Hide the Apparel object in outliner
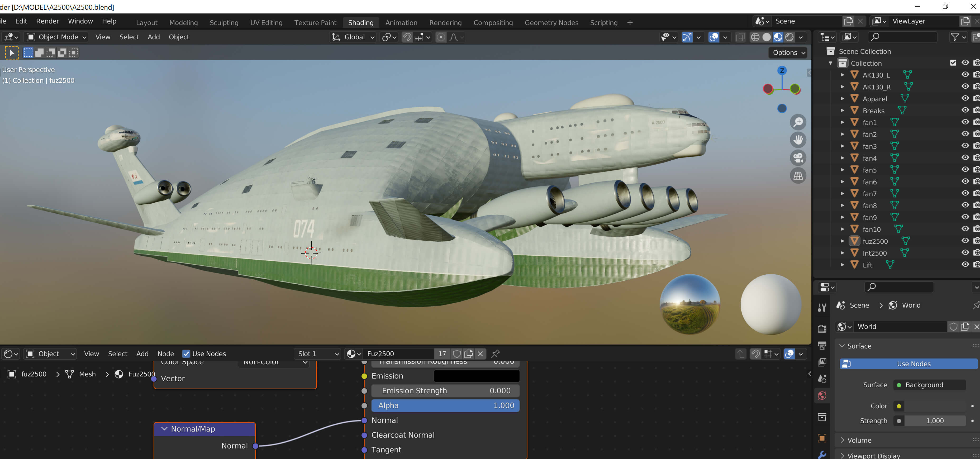This screenshot has width=980, height=459. tap(965, 98)
